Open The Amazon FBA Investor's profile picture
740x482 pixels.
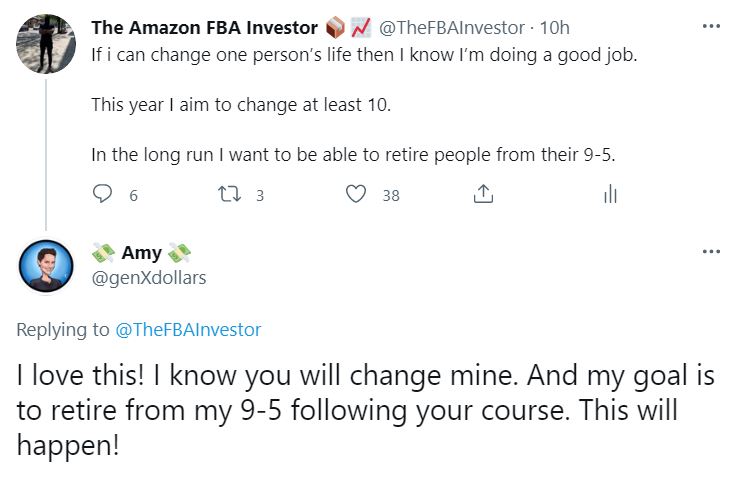47,43
